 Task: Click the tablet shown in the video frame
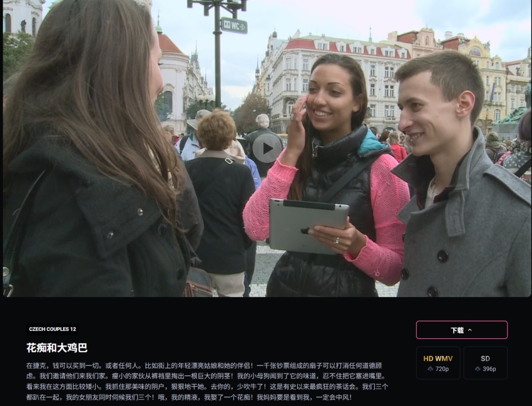pos(307,225)
